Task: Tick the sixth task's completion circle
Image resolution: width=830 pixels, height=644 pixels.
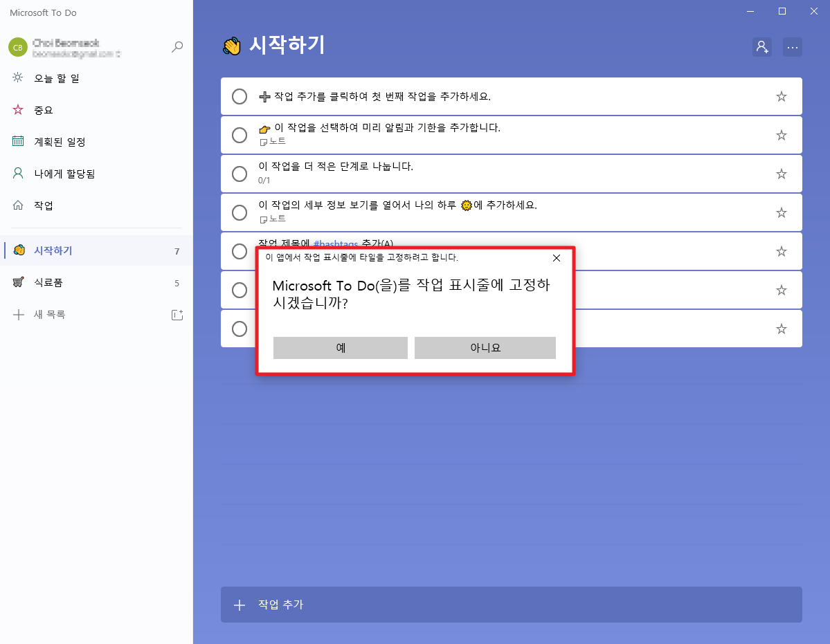Action: [x=240, y=290]
